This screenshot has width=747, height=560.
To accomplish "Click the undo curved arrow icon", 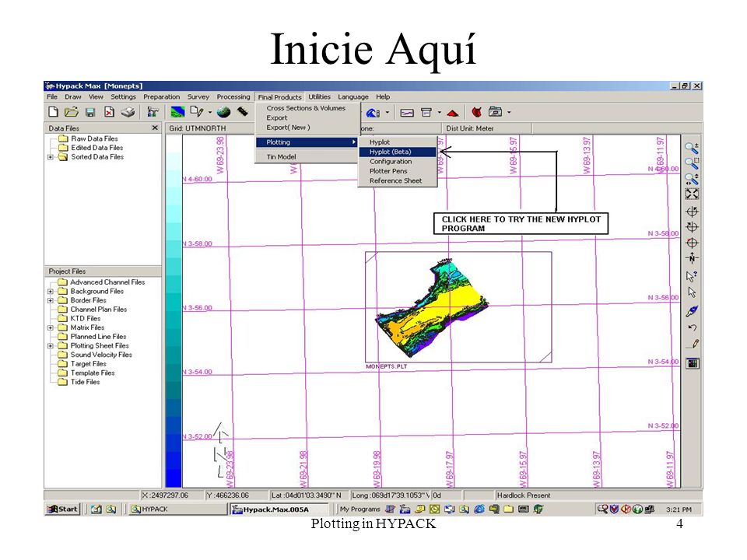I will tap(692, 327).
